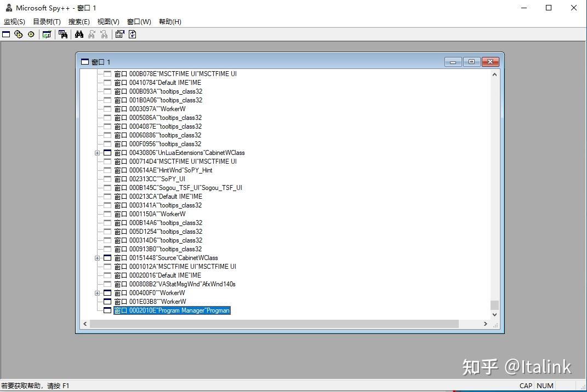
Task: Open the message log window icon
Action: [x=47, y=34]
